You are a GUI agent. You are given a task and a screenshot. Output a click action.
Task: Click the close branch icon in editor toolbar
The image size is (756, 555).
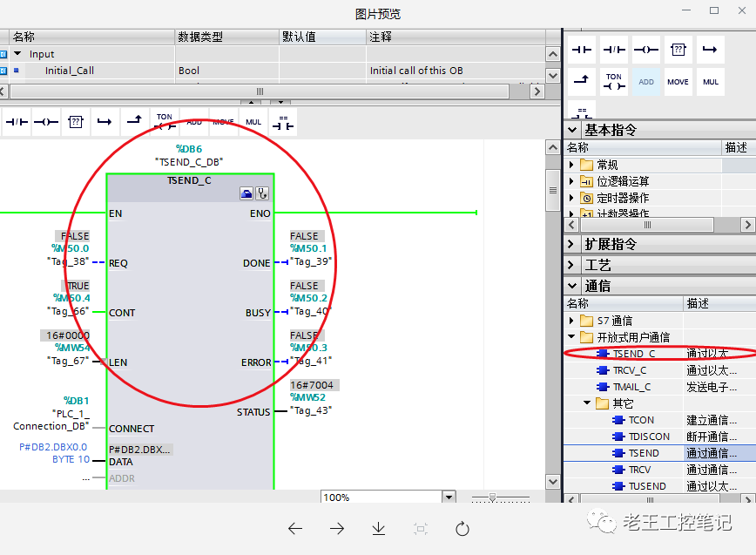[x=134, y=120]
